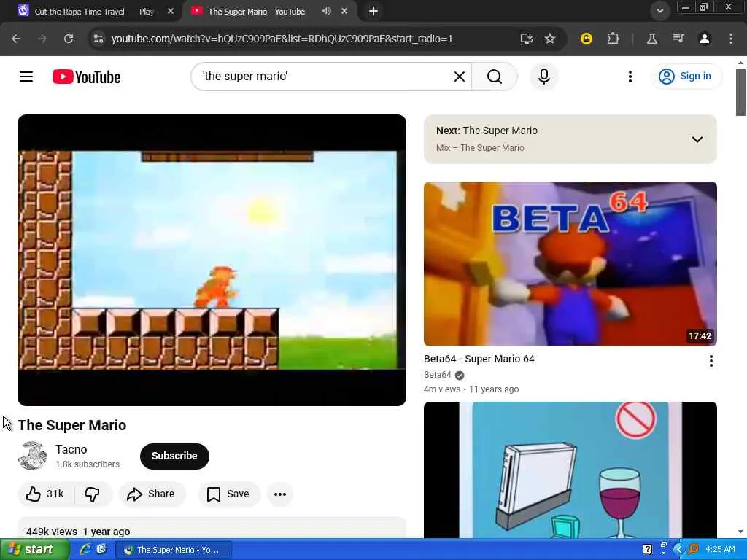Click the tray search magnifier icon
Image resolution: width=747 pixels, height=560 pixels.
693,550
